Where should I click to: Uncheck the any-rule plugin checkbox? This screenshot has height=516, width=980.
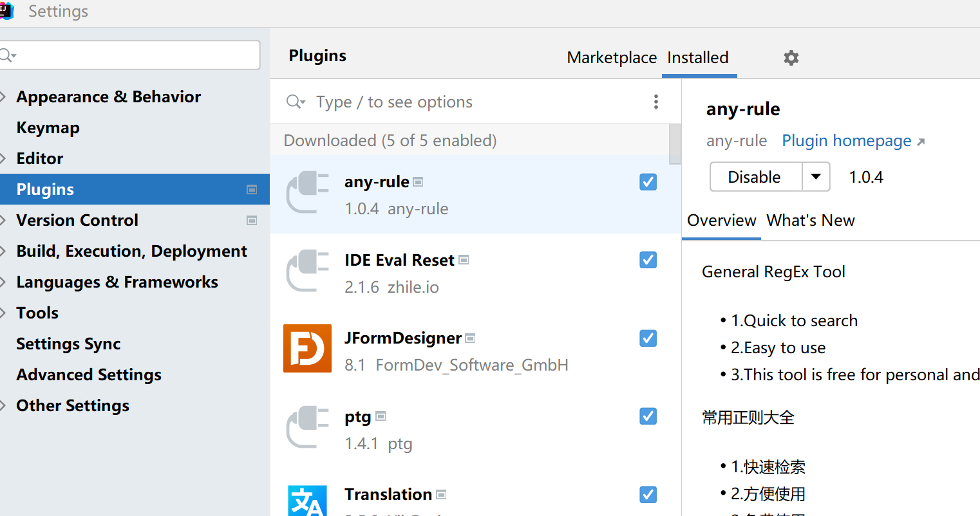[648, 182]
